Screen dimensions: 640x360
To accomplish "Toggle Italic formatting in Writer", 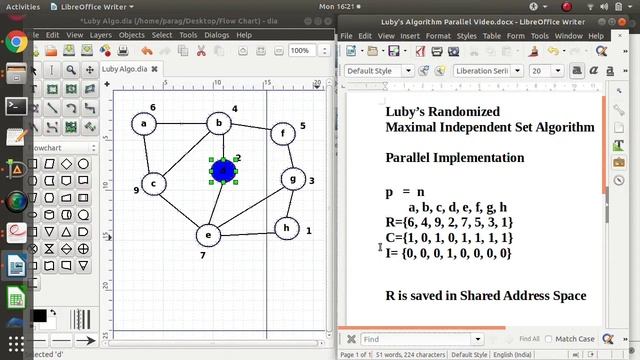I will click(x=593, y=71).
